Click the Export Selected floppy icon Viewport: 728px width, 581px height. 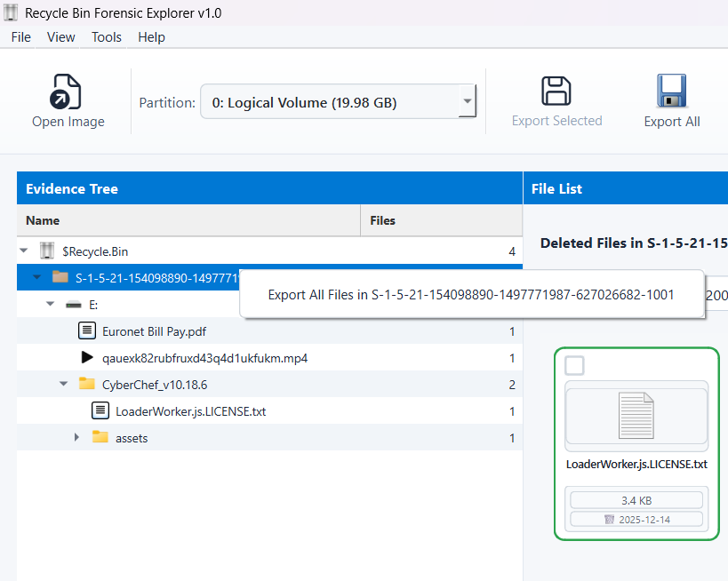[556, 91]
